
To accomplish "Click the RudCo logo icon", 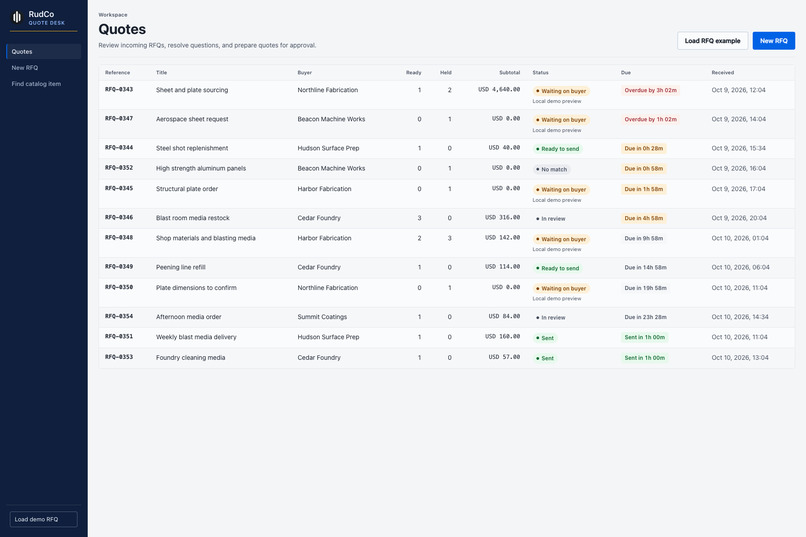I will coord(17,17).
